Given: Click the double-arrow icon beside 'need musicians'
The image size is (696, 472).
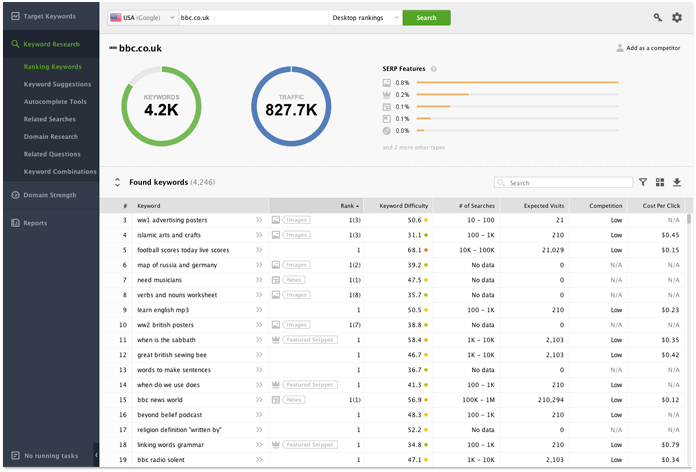Looking at the screenshot, I should click(259, 280).
